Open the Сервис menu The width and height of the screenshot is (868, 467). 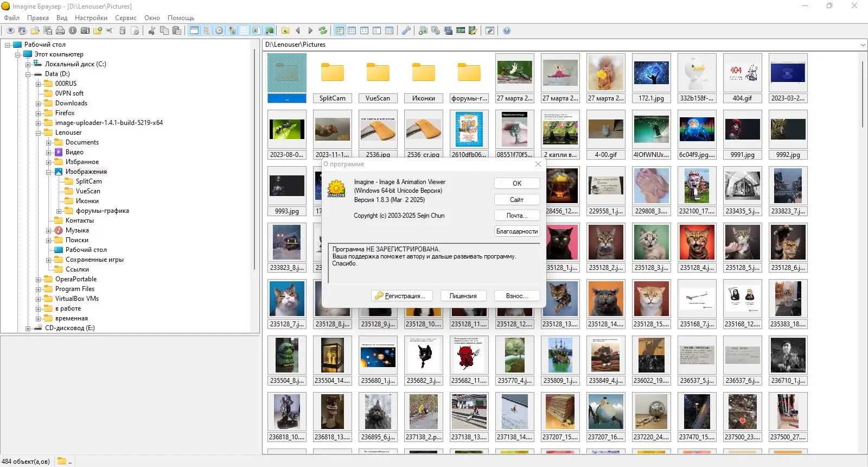[126, 18]
